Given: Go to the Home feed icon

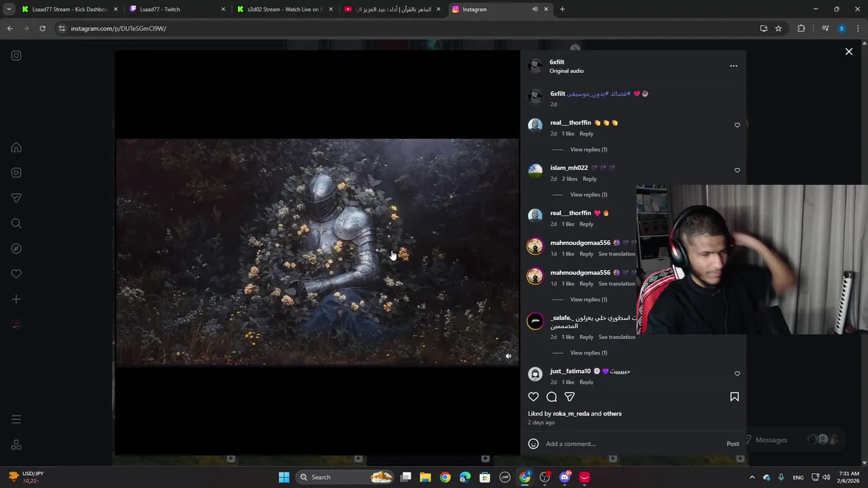Looking at the screenshot, I should (16, 148).
